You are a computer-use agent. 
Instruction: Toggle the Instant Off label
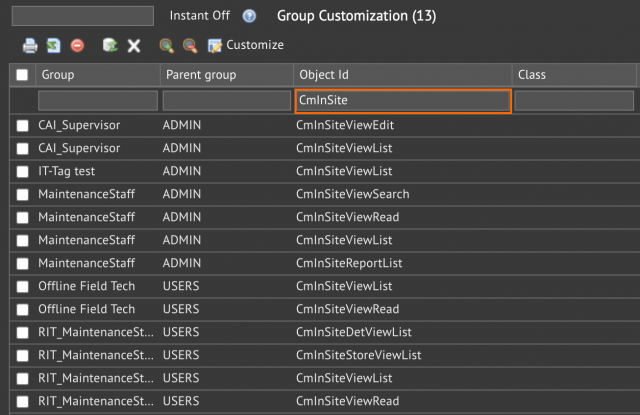point(200,16)
